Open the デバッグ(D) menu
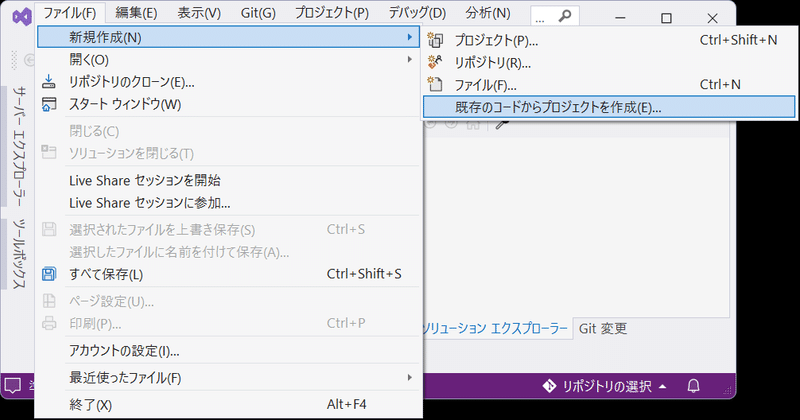The width and height of the screenshot is (800, 420). pos(417,13)
